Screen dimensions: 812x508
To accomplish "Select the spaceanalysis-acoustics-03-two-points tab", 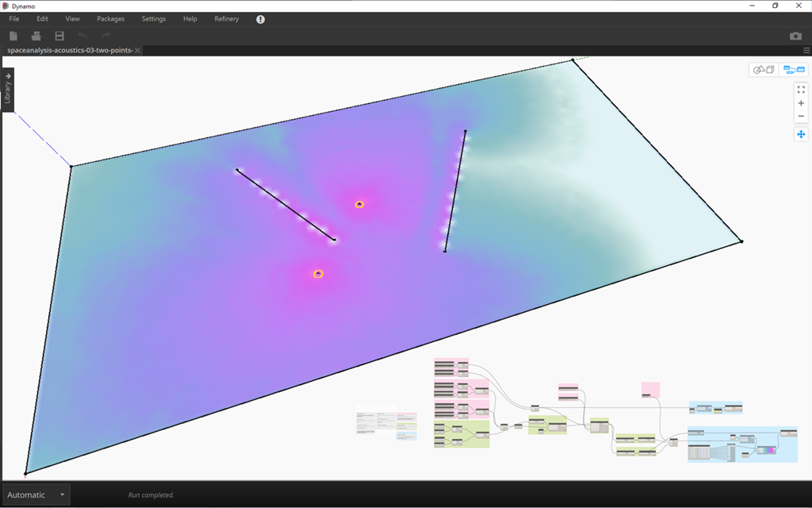I will 69,50.
